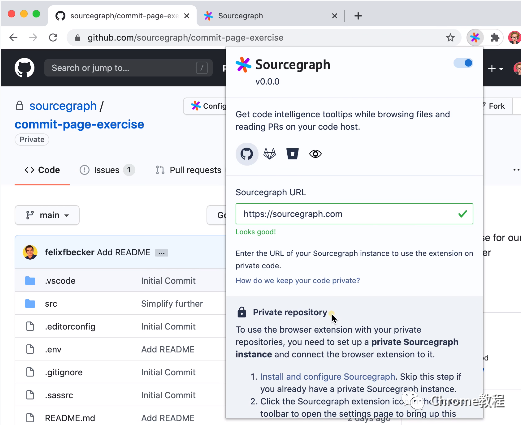Open the main branch dropdown

[x=47, y=215]
